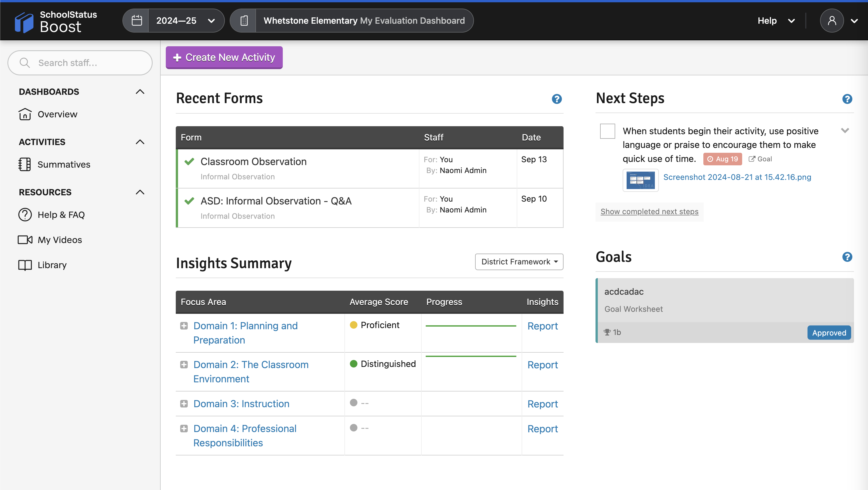Click inside the Search staff field
The image size is (868, 490).
pyautogui.click(x=80, y=63)
